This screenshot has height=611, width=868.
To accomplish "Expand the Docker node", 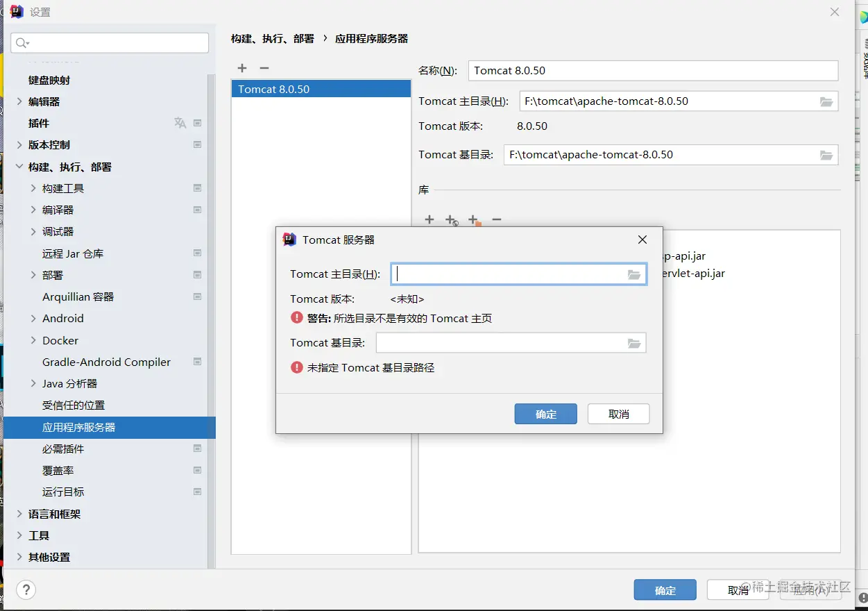I will click(x=33, y=340).
